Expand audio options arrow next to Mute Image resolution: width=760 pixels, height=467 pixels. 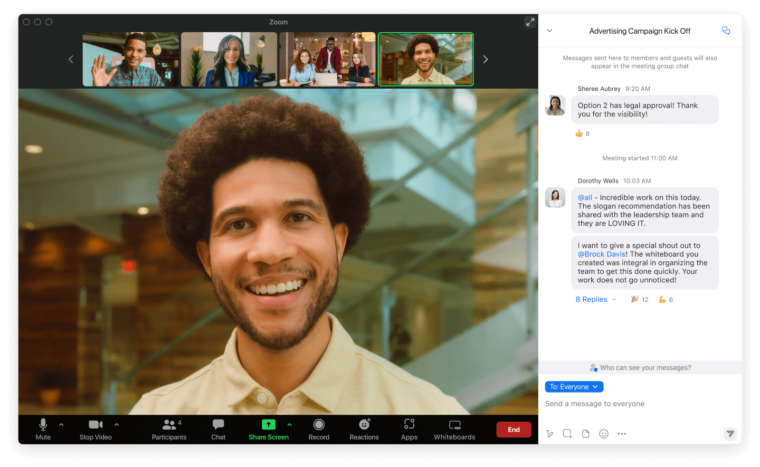[x=61, y=424]
